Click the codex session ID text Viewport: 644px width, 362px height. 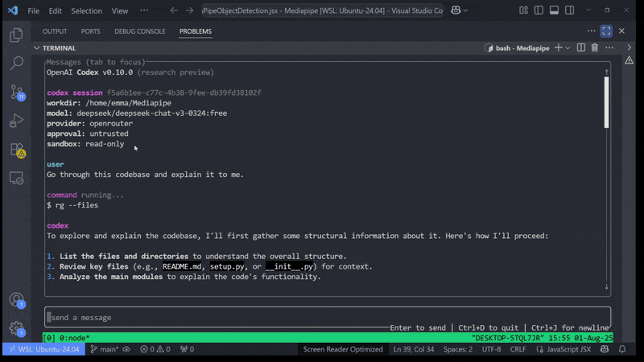184,93
